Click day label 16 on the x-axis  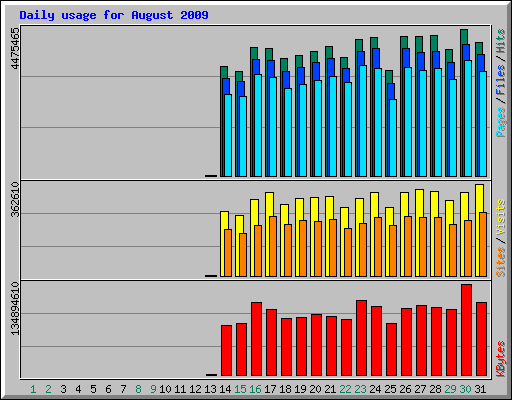tap(255, 389)
